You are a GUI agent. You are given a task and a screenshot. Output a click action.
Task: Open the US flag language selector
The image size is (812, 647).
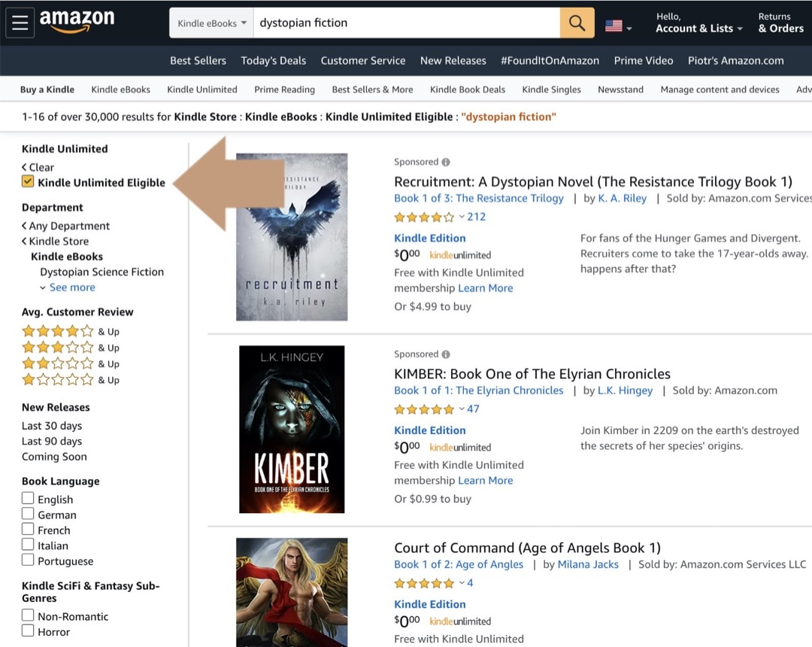coord(617,23)
